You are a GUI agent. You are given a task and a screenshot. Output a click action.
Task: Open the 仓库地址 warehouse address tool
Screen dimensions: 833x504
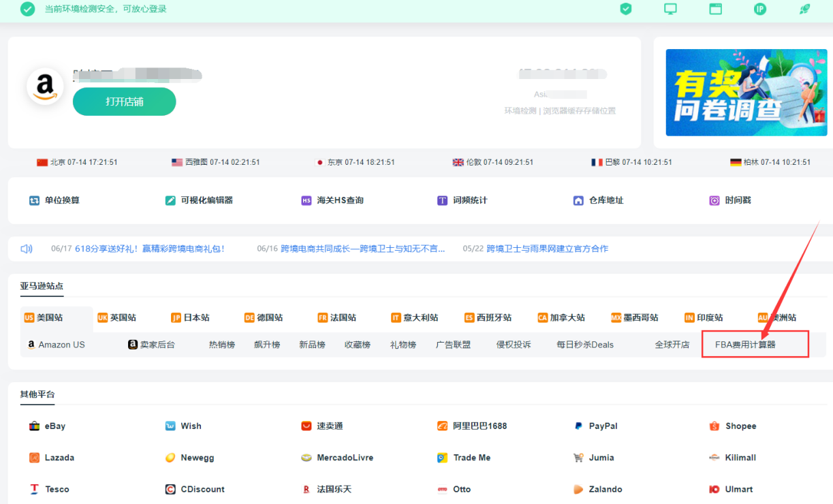(605, 200)
